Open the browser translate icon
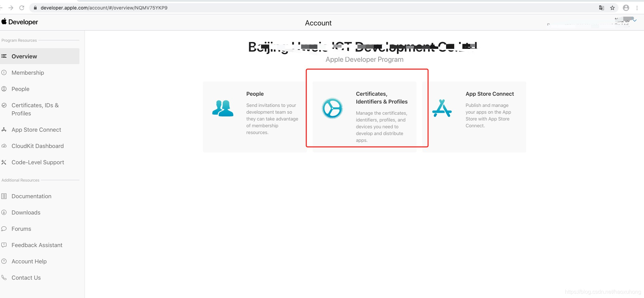Image resolution: width=644 pixels, height=298 pixels. click(602, 8)
